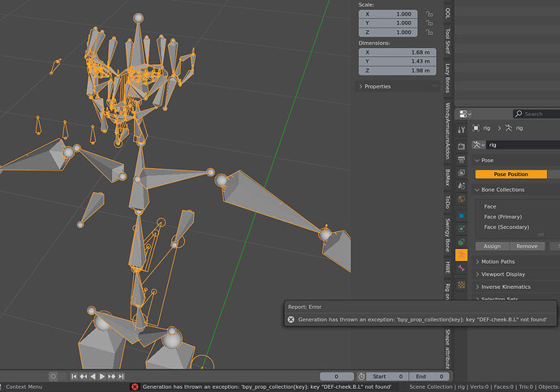
Task: Click the End frame field
Action: [430, 377]
